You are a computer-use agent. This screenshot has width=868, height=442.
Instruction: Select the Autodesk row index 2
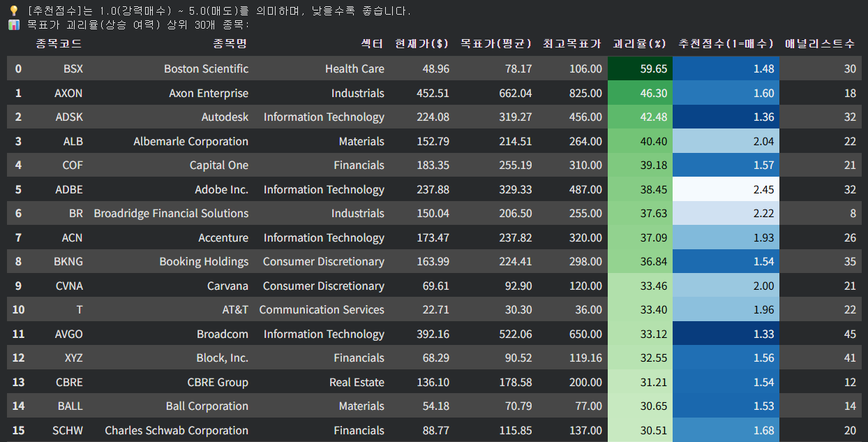18,117
